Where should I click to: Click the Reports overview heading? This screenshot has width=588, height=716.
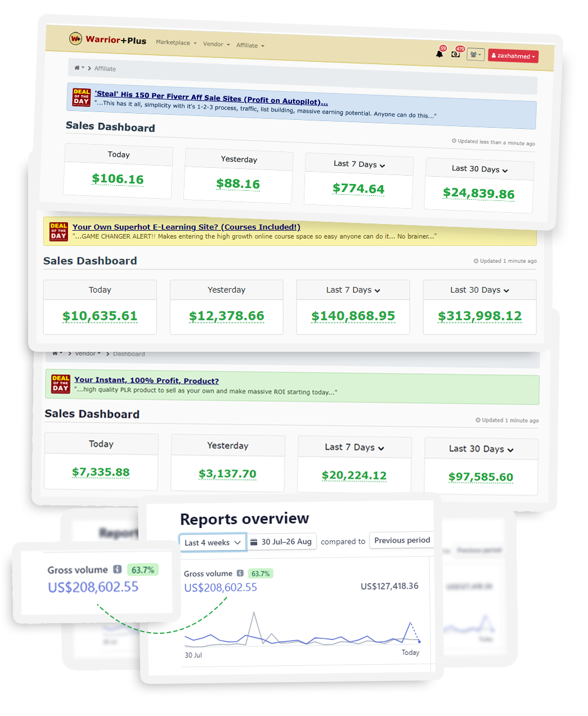tap(244, 518)
